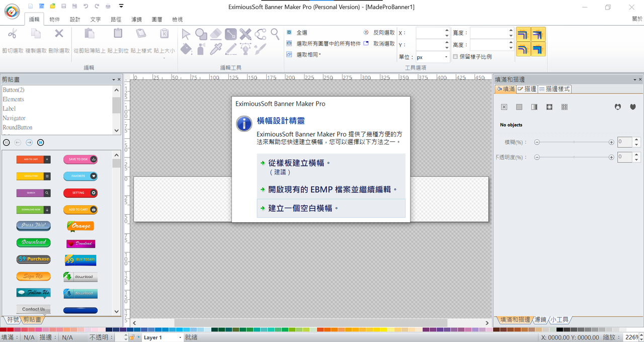
Task: Pick the red swatch at palette start
Action: tap(3, 330)
